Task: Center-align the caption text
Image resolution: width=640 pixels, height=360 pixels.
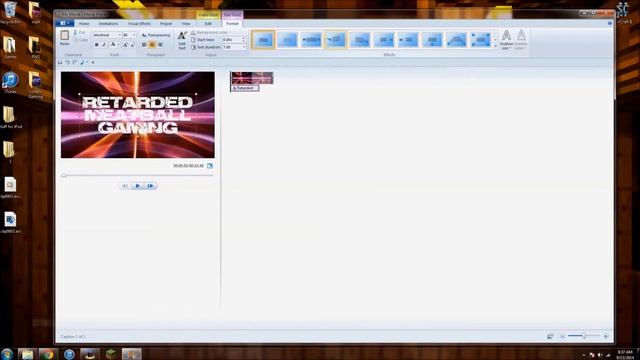Action: tap(152, 44)
